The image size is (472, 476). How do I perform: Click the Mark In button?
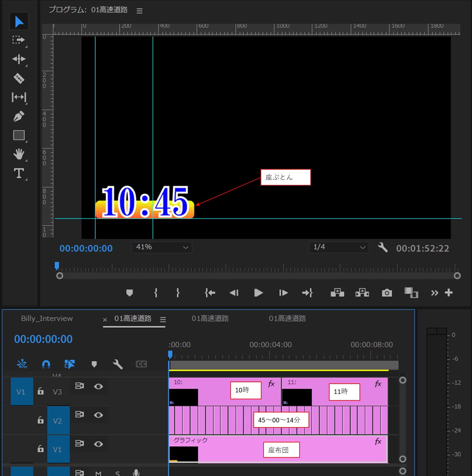[x=156, y=293]
